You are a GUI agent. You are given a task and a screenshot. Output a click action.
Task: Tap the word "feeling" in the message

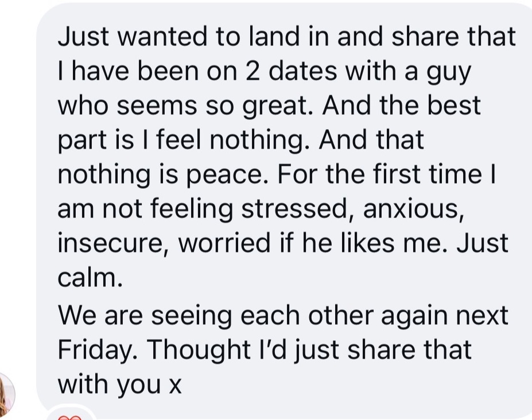point(191,209)
